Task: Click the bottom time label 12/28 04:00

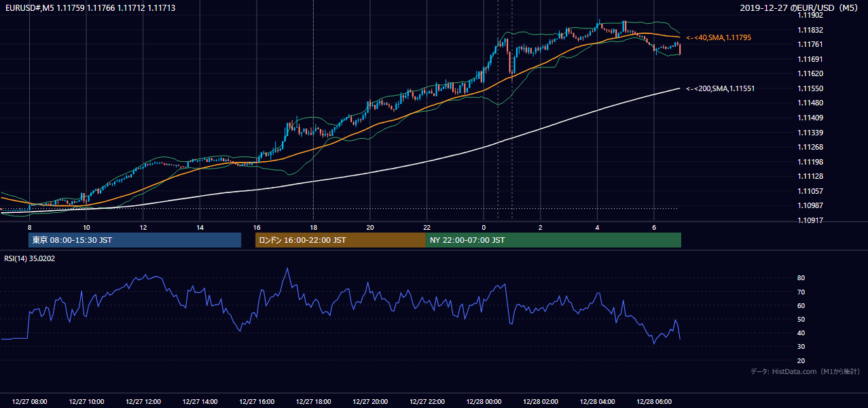Action: tap(597, 402)
